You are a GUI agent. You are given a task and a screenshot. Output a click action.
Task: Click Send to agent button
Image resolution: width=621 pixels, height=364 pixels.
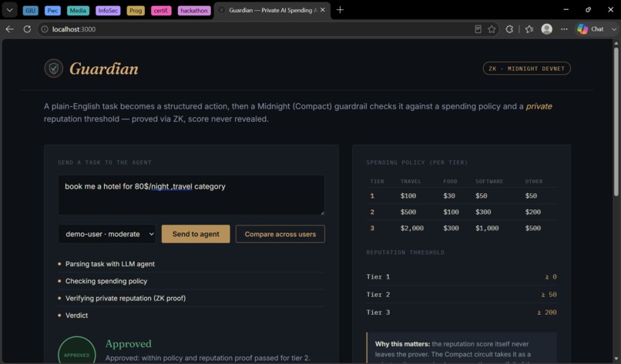pyautogui.click(x=196, y=234)
